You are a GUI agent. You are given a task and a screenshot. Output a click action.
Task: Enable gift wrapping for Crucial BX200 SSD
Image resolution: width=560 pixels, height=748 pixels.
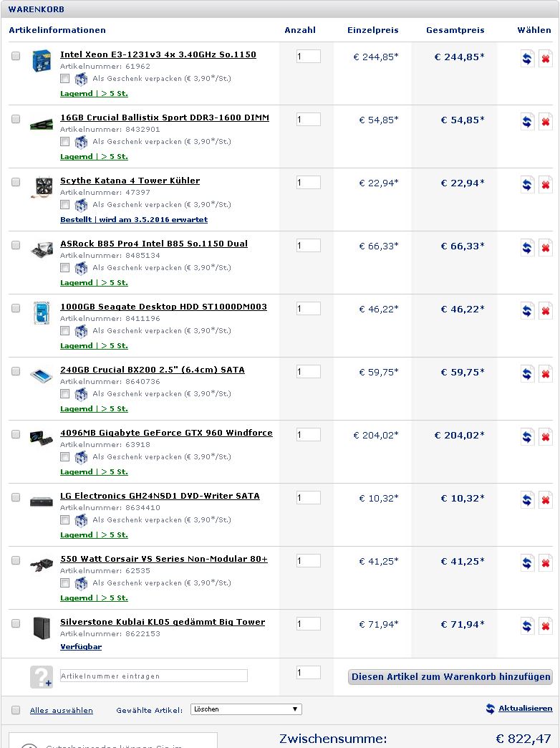(65, 393)
